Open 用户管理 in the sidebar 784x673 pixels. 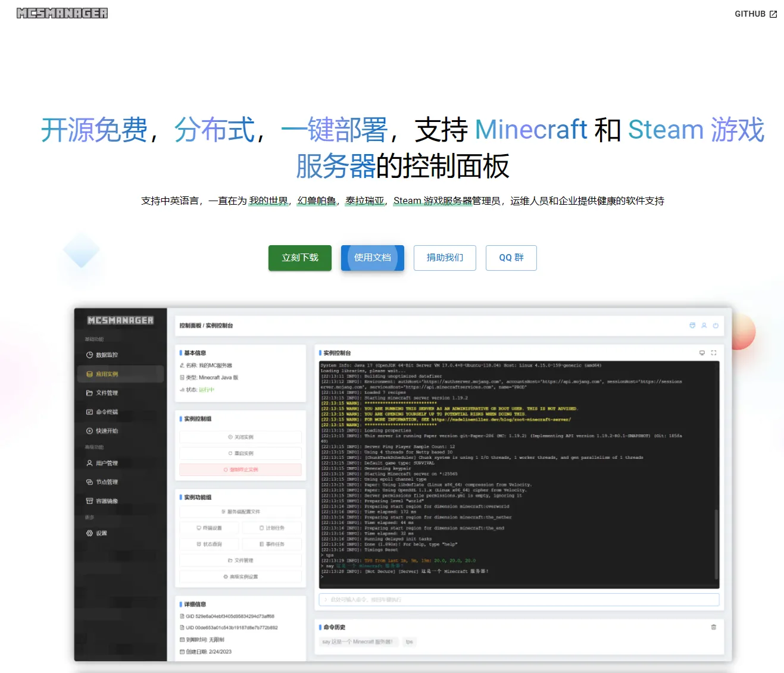pos(120,463)
